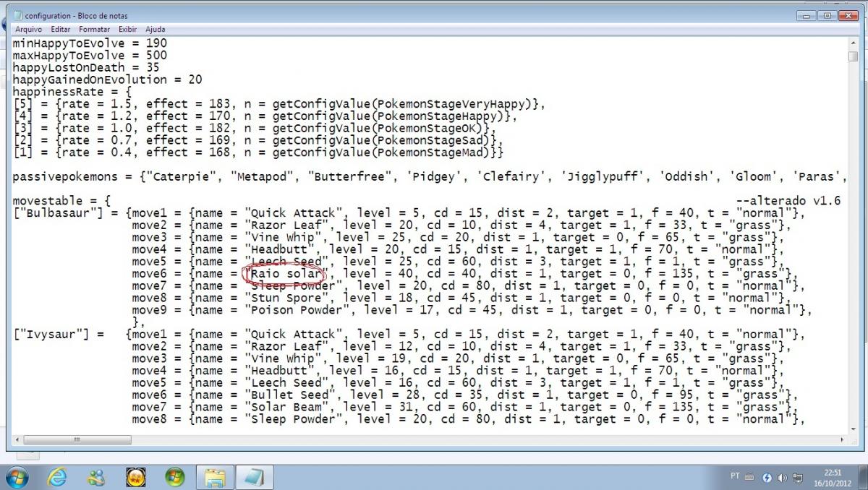Click the keyboard icon in system tray
Viewport: 868px width, 490px height.
coord(749,477)
